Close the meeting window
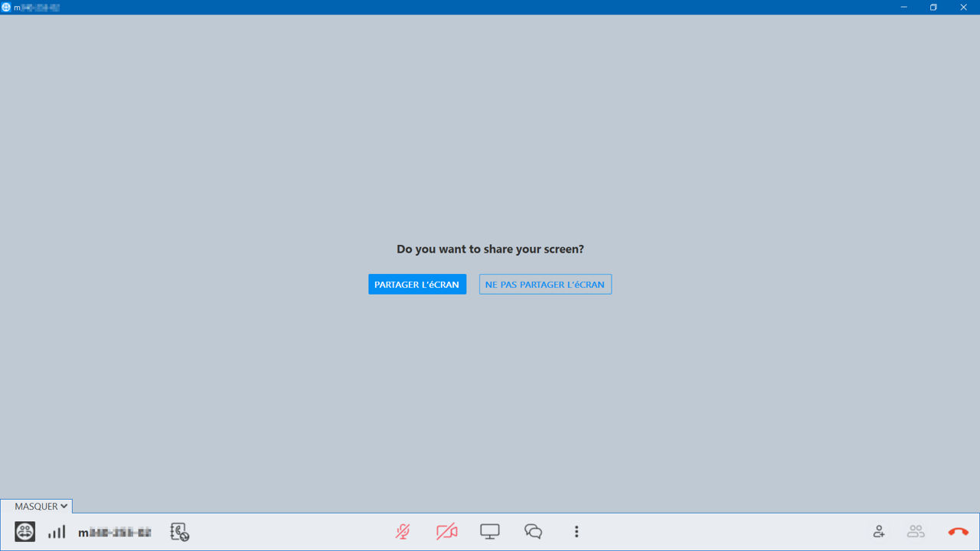The width and height of the screenshot is (980, 551). point(964,7)
